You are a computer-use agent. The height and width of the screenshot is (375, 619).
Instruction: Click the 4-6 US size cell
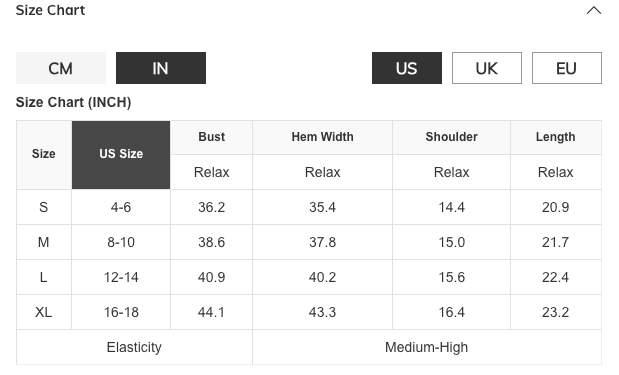[x=121, y=207]
